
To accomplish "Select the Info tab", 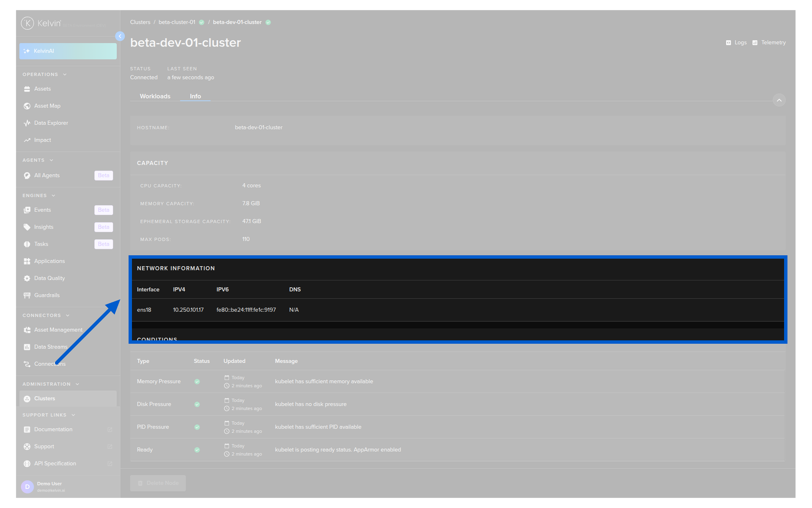I will (195, 96).
